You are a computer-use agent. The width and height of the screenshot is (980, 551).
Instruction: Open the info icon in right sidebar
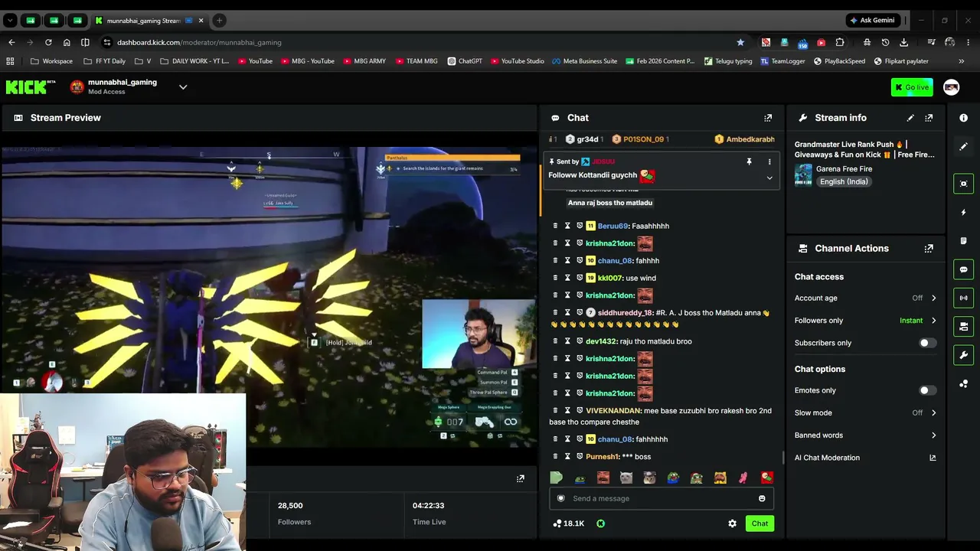coord(964,118)
